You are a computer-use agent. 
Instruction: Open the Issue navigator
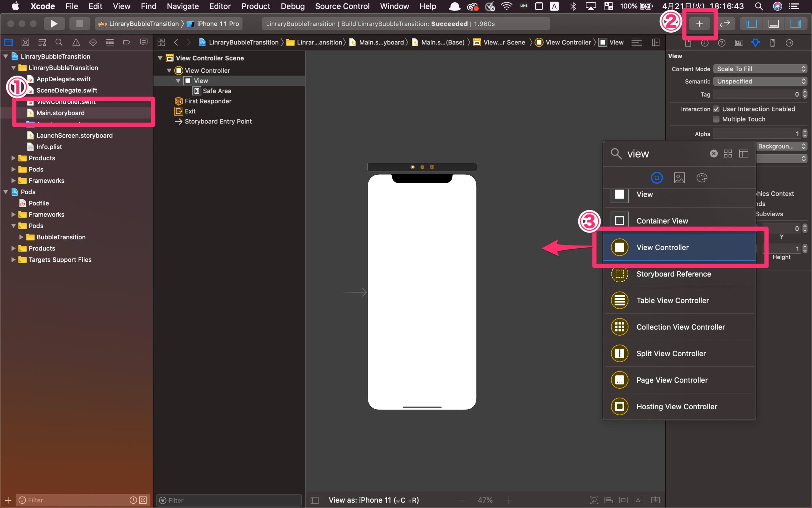coord(76,42)
